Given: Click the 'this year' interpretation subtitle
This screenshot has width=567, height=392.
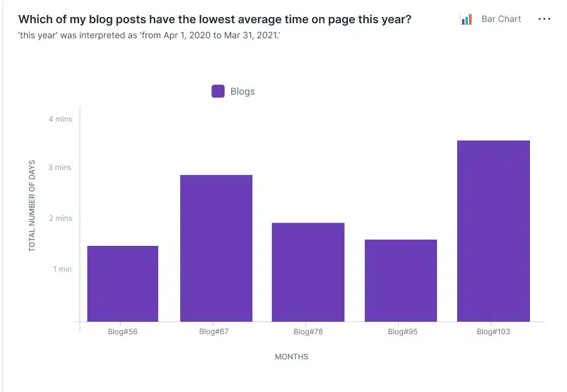Looking at the screenshot, I should 149,33.
